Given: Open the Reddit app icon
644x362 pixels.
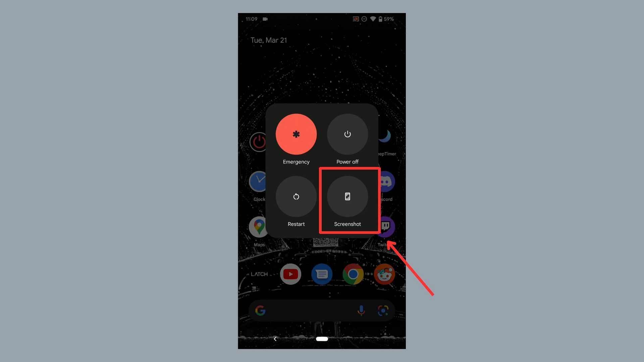Looking at the screenshot, I should coord(385,274).
